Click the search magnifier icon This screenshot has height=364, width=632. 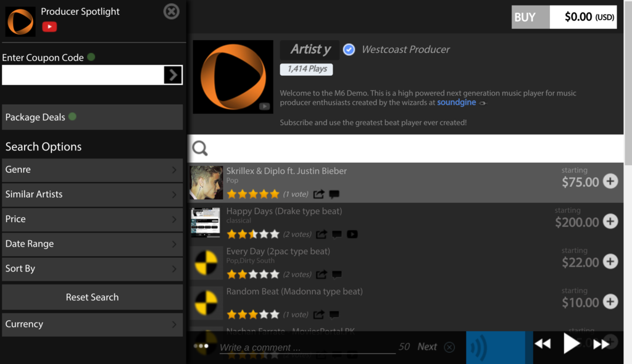click(200, 148)
